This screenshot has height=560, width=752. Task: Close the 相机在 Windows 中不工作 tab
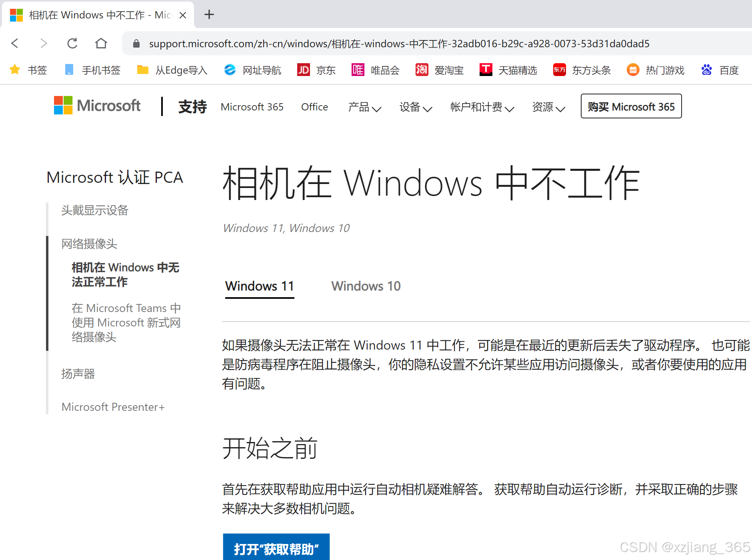183,15
